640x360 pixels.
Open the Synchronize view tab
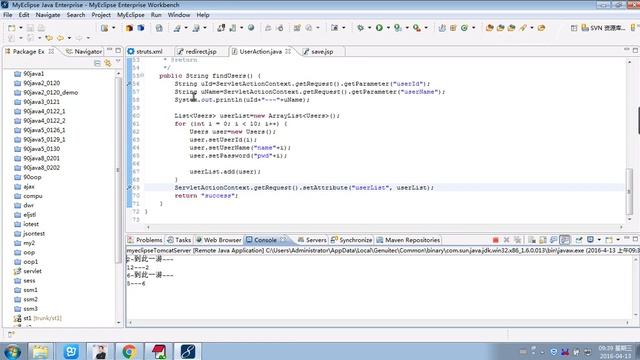(x=351, y=240)
